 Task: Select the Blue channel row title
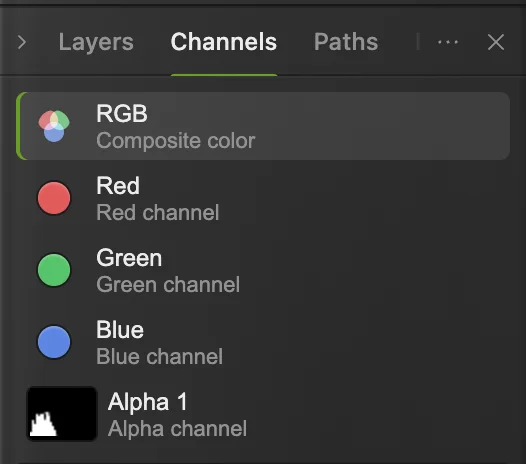(120, 330)
